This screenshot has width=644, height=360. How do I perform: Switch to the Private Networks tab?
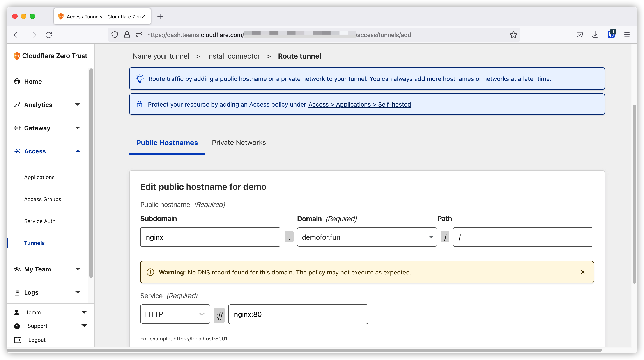tap(239, 143)
